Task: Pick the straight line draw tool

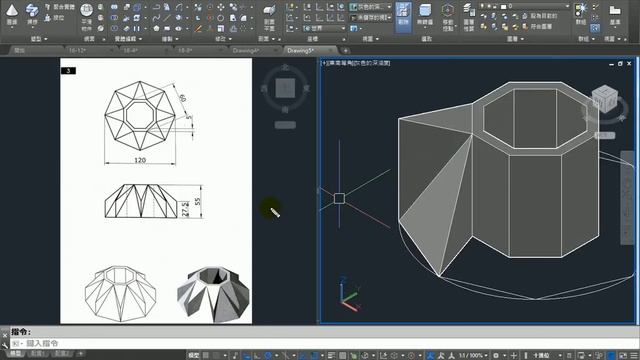Action: pos(167,18)
